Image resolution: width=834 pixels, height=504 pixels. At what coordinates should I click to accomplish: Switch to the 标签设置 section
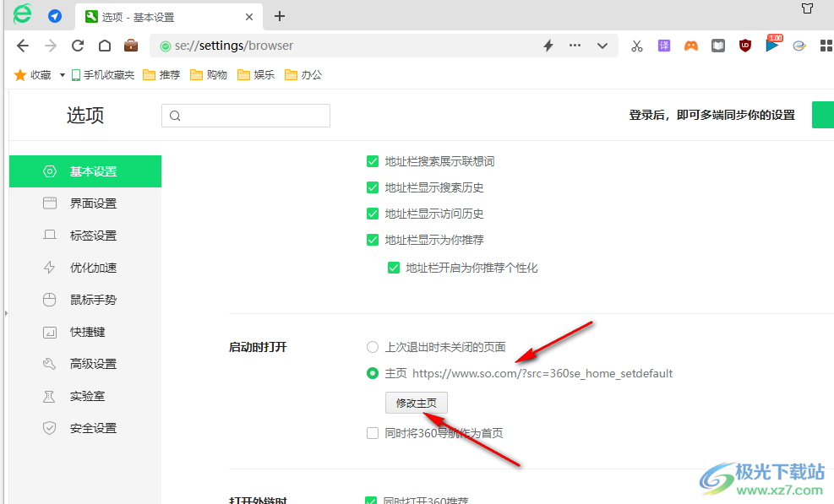coord(85,236)
